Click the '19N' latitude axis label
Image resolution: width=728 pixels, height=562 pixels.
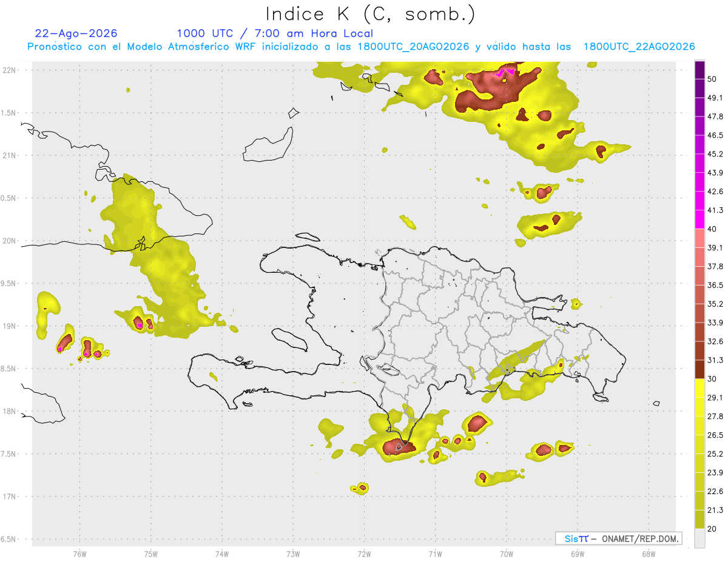(9, 326)
